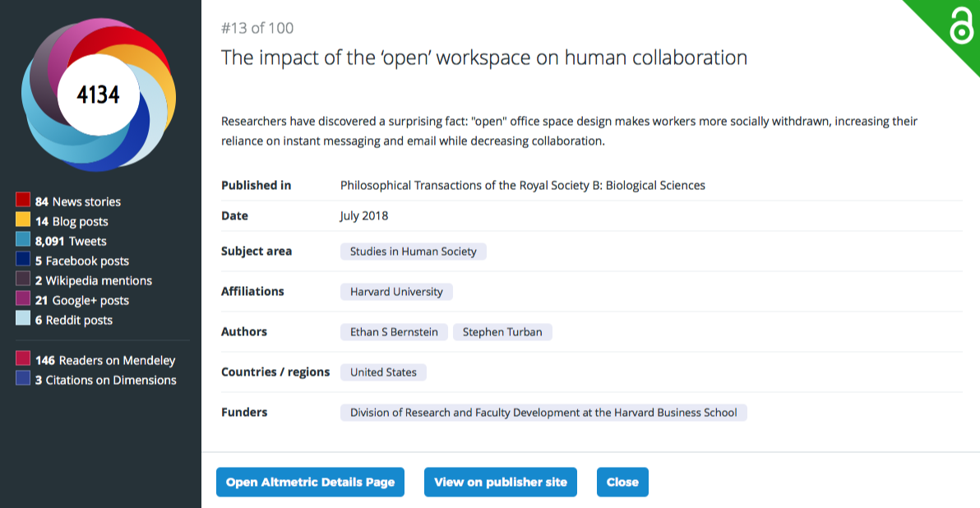Click the 'Date' field label

pyautogui.click(x=234, y=215)
